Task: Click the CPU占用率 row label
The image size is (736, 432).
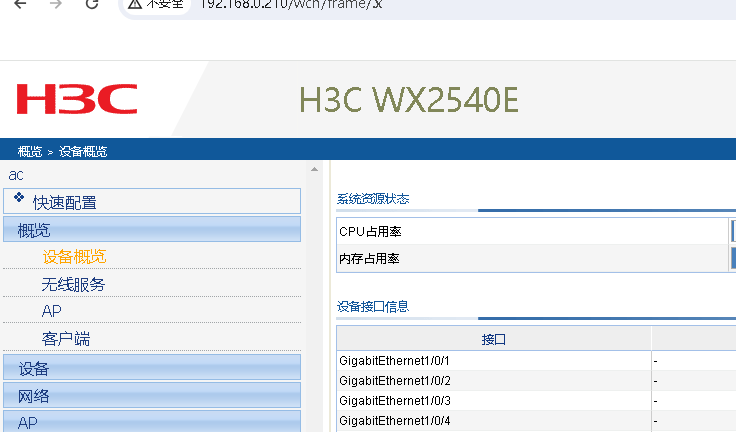Action: point(370,231)
